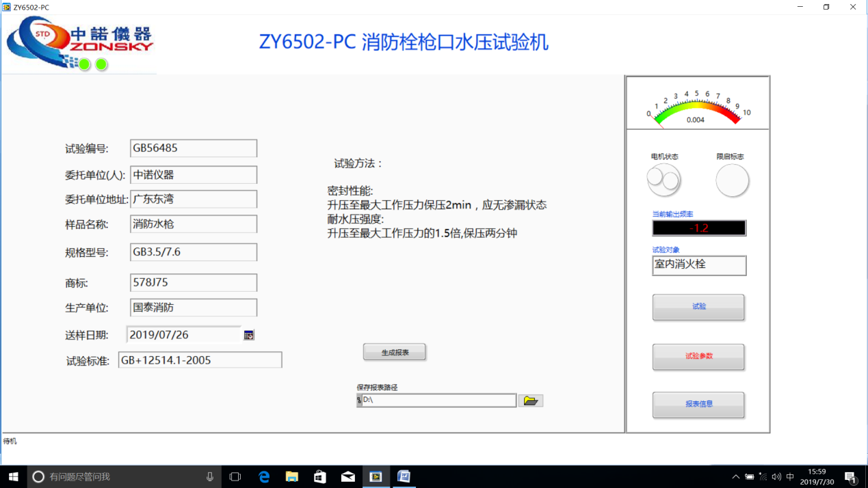The image size is (868, 488).
Task: Open File Explorer from the taskbar
Action: 291,476
